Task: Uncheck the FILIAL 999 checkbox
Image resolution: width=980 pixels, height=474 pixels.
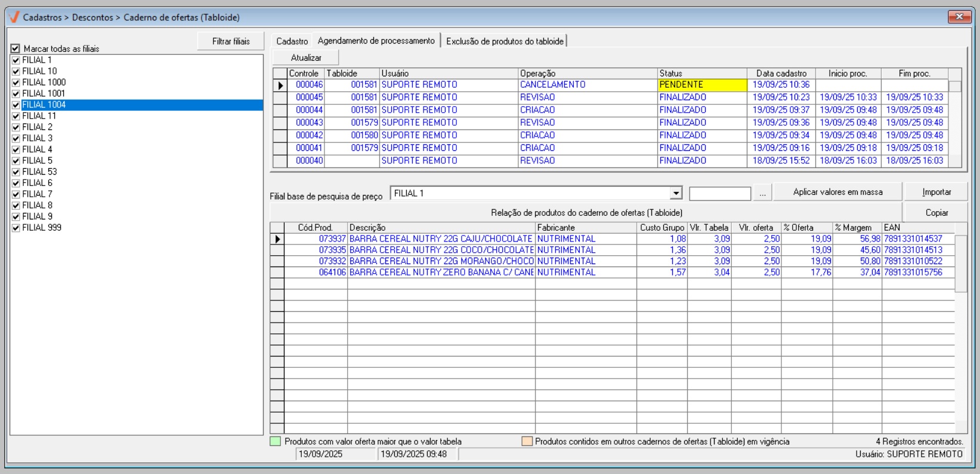Action: (x=16, y=228)
